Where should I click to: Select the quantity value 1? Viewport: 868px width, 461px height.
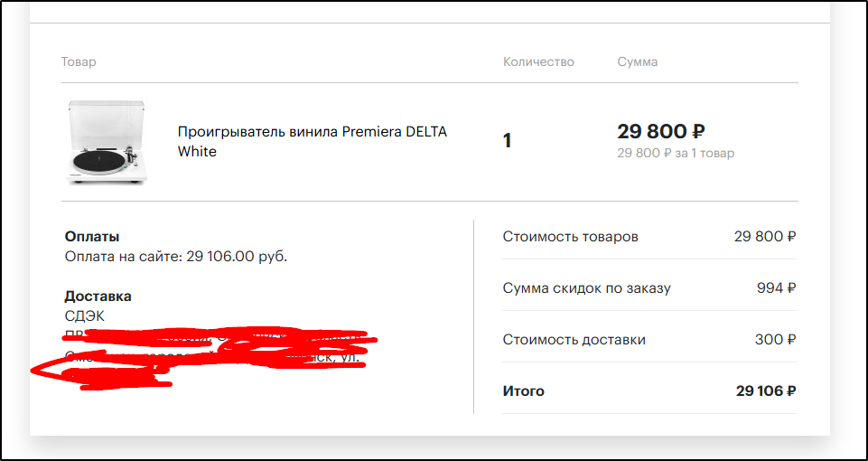coord(508,141)
